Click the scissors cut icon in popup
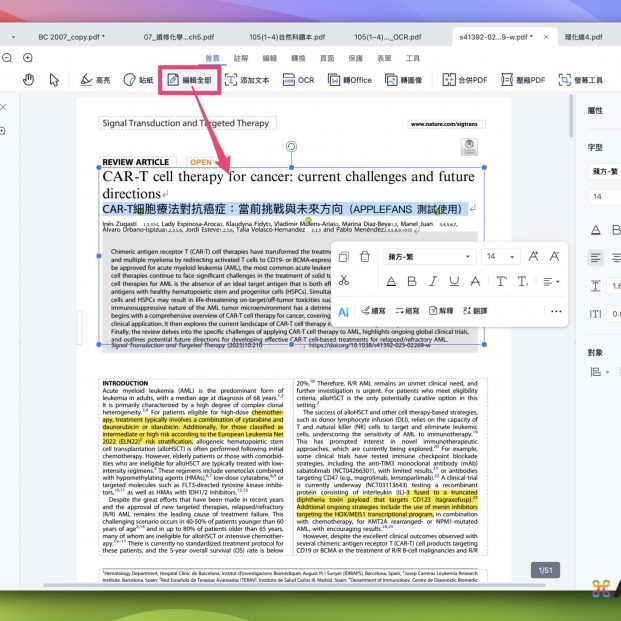The width and height of the screenshot is (621, 621). 344,282
